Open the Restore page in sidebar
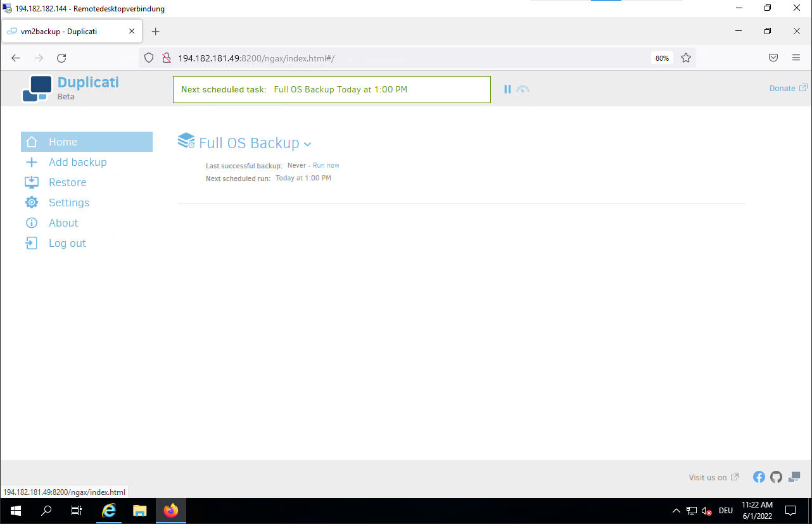 67,182
